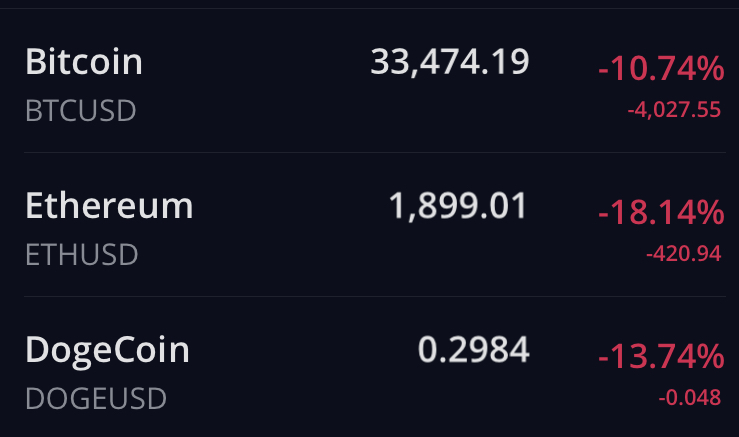This screenshot has width=739, height=437.
Task: Select DogeCoin price 0.2984
Action: tap(473, 350)
